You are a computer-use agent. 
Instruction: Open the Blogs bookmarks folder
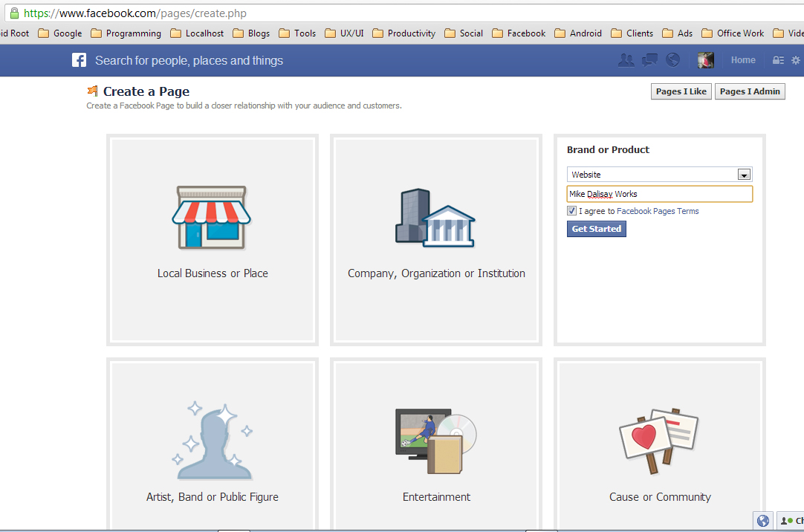[251, 33]
